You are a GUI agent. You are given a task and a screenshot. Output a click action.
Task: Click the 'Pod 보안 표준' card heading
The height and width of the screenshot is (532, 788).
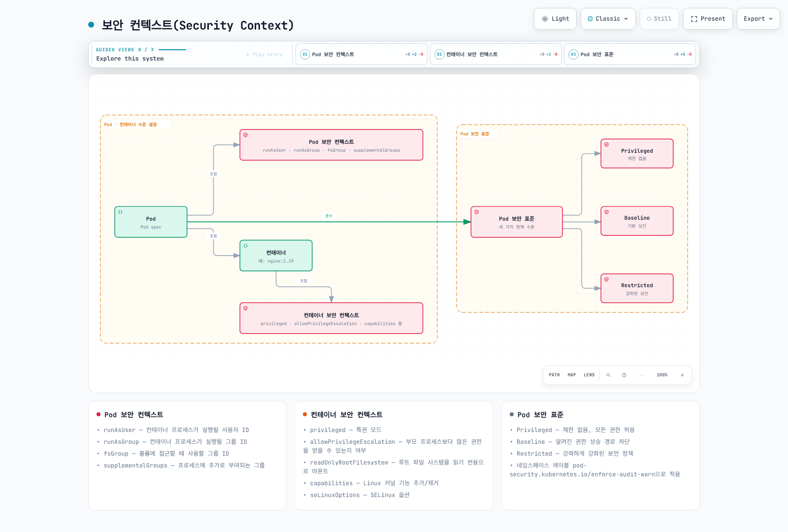click(540, 415)
